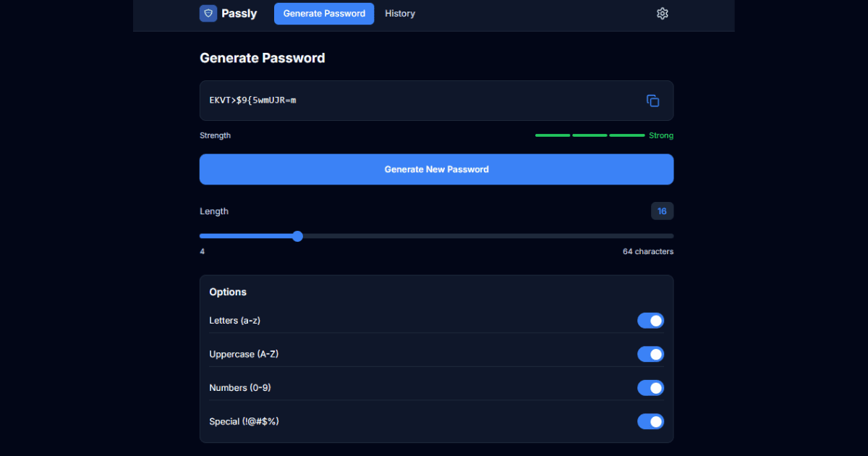Select the Generate Password tab
Viewport: 868px width, 456px height.
(324, 13)
